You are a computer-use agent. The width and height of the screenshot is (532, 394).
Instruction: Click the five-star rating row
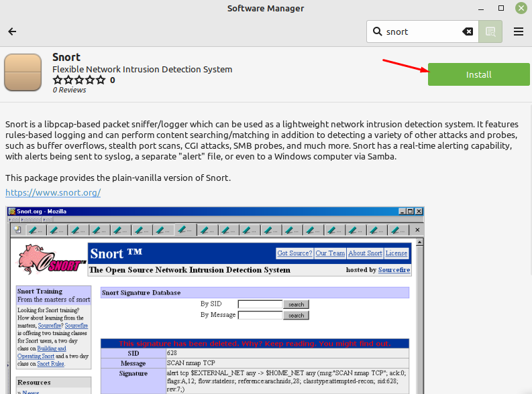[79, 80]
